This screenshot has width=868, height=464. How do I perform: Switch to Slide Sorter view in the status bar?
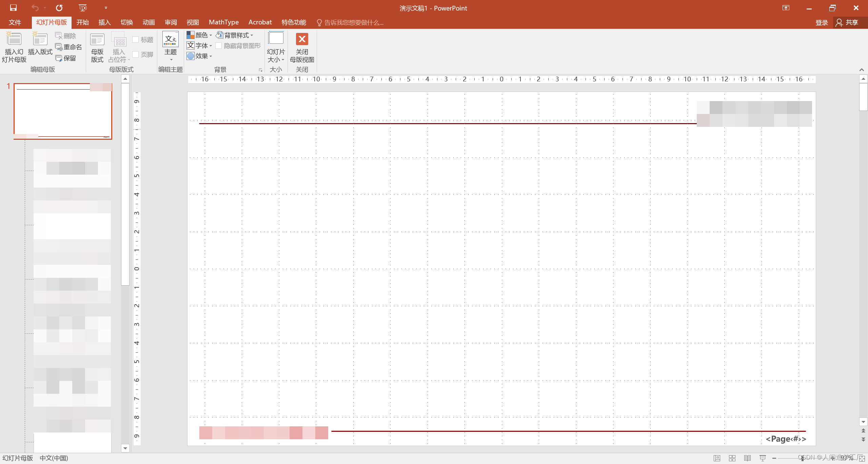732,458
